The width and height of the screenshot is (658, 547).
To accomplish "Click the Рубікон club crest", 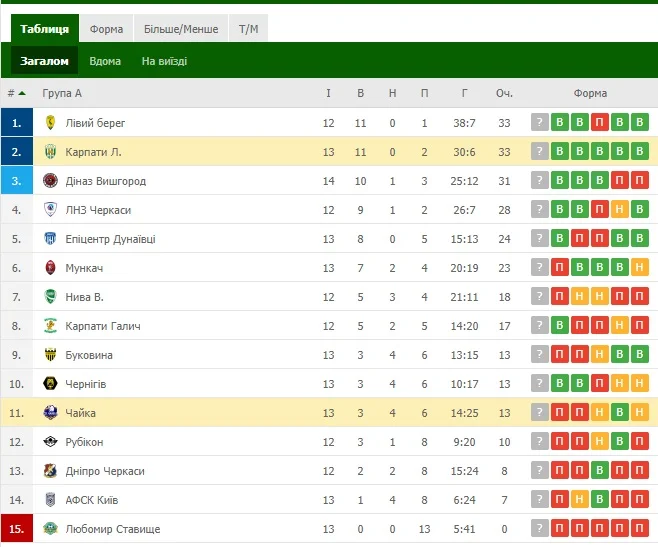I will click(x=50, y=442).
